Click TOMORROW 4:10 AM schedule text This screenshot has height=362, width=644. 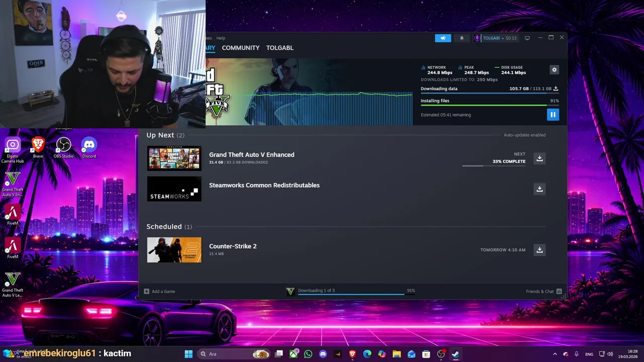[503, 250]
